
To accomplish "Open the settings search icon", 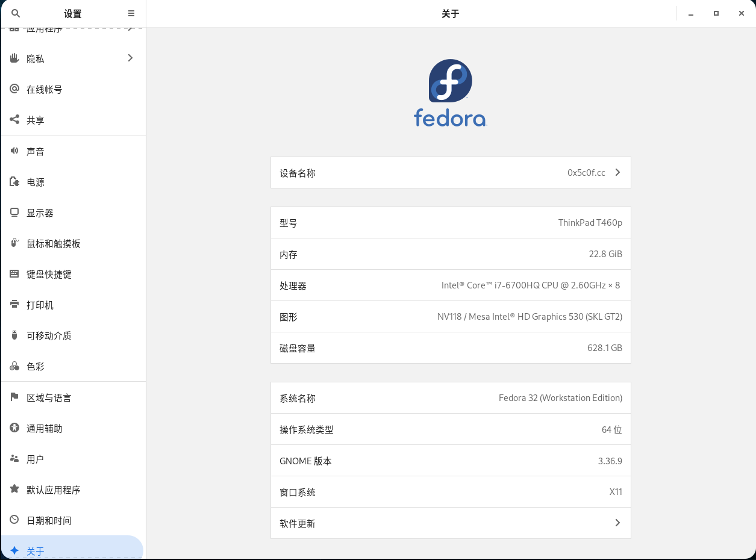I will tap(16, 13).
